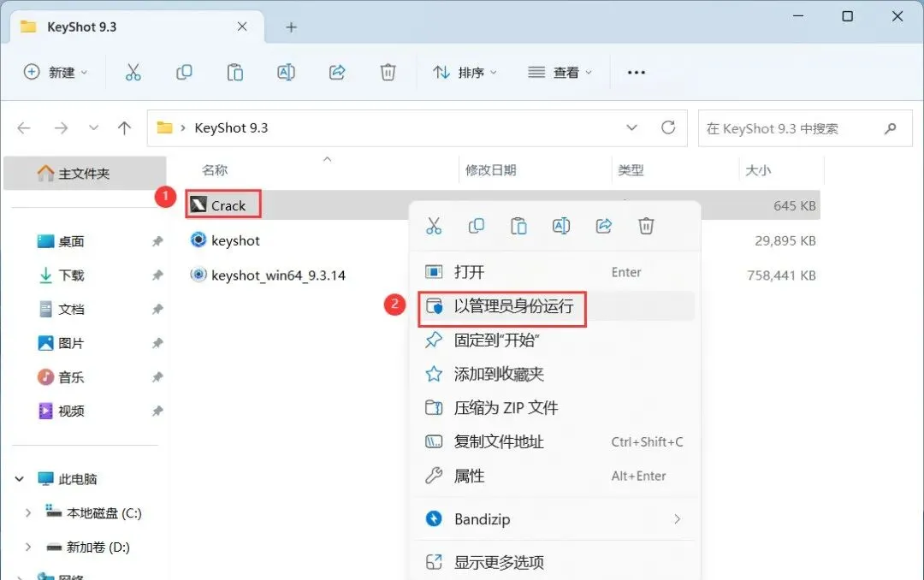Viewport: 924px width, 580px height.
Task: Expand 新加卷 (D:) node
Action: [x=27, y=547]
